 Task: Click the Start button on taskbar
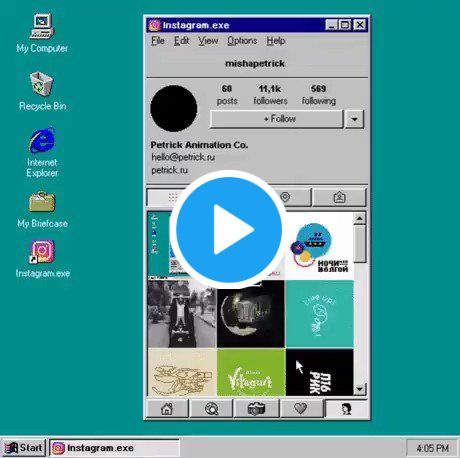[23, 448]
